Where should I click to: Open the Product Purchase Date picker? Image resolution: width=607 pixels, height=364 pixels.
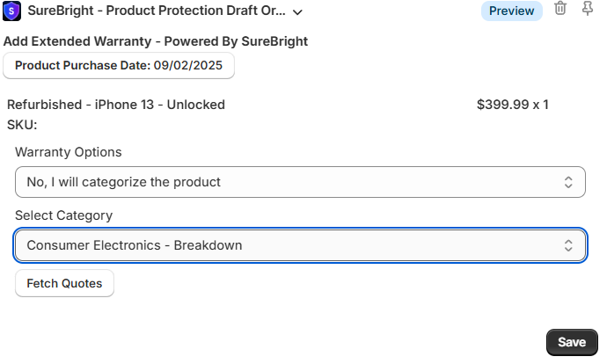click(119, 65)
